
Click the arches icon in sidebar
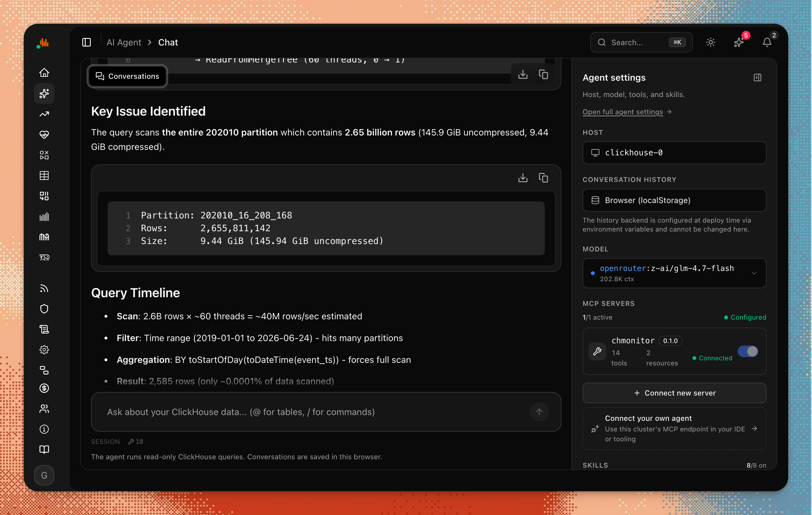(x=44, y=237)
